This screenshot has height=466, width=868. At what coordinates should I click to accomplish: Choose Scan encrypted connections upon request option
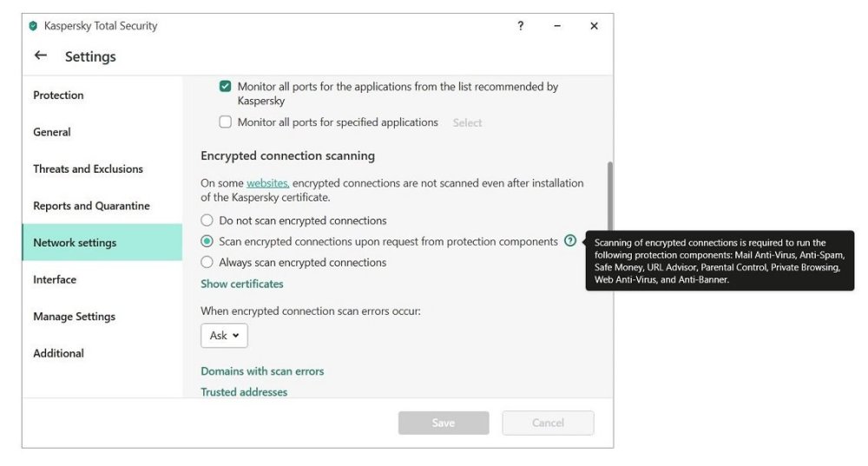tap(207, 241)
